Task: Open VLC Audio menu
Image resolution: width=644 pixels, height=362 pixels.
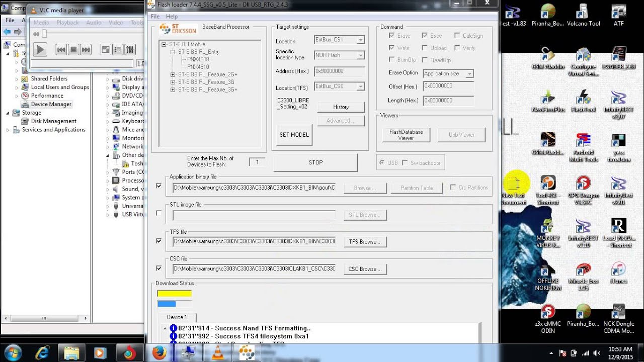Action: coord(94,23)
